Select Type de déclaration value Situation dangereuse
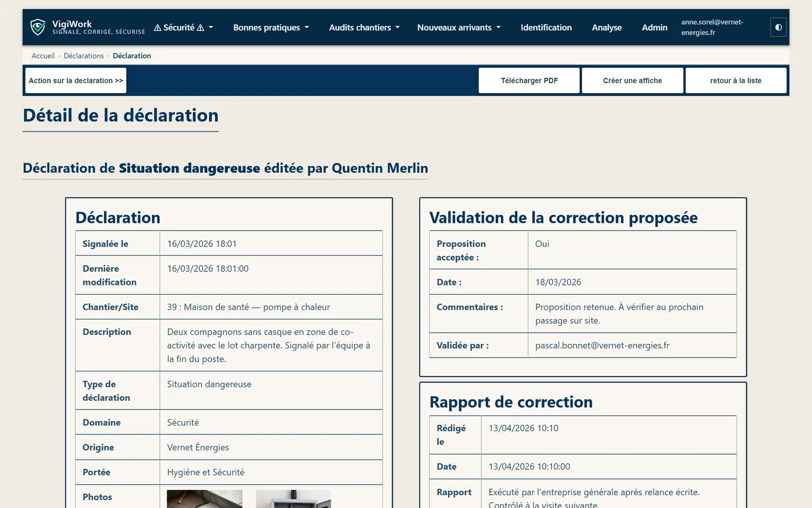This screenshot has width=812, height=508. pyautogui.click(x=209, y=384)
